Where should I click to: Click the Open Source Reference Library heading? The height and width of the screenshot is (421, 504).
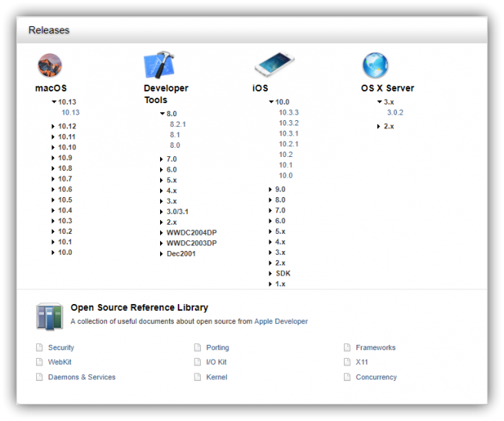139,307
